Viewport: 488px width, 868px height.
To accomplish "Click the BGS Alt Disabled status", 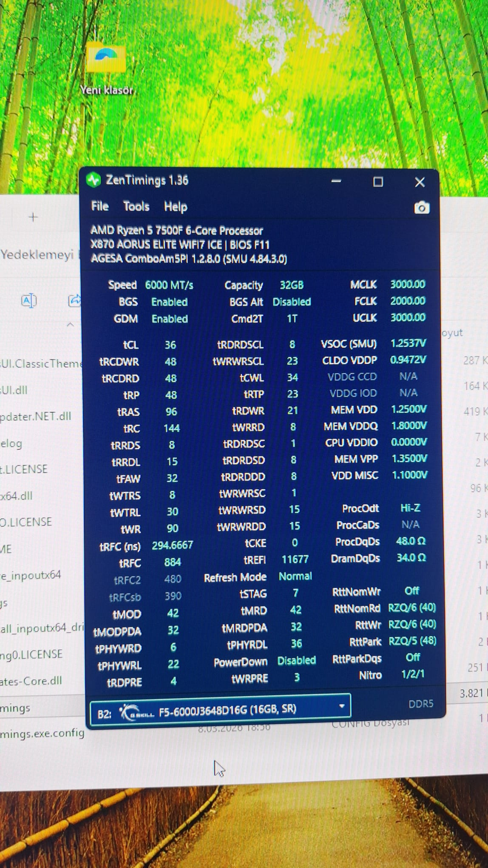I will tap(292, 302).
